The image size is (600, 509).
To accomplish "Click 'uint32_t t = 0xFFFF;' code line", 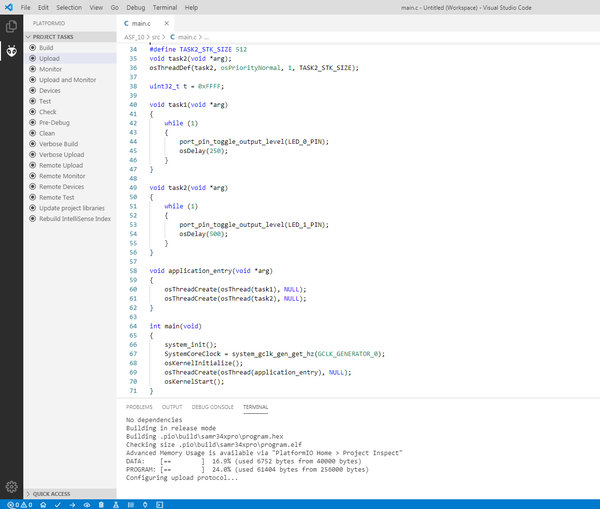I will (187, 86).
